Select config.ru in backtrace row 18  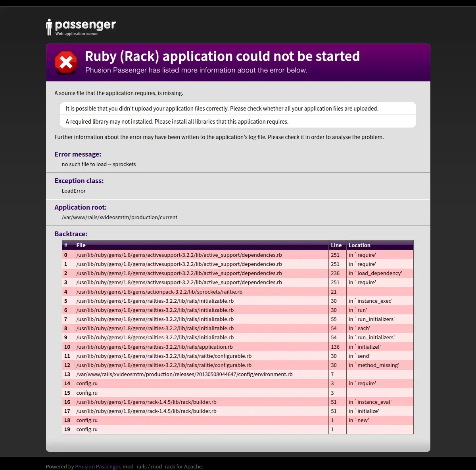pyautogui.click(x=87, y=420)
